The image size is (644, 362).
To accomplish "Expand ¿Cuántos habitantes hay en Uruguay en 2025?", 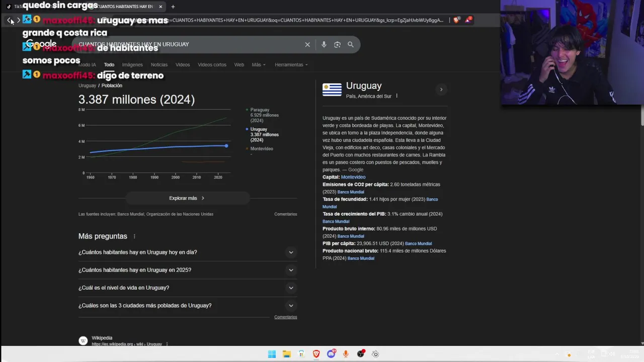I will pyautogui.click(x=188, y=270).
